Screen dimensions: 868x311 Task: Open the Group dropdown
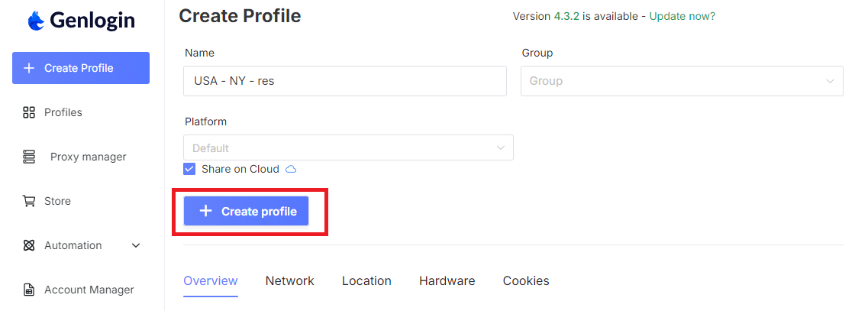click(x=681, y=81)
